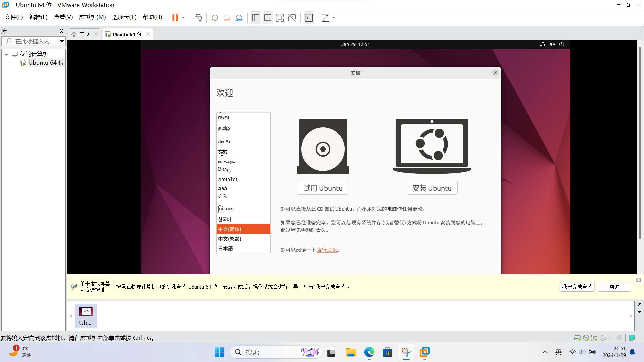
Task: Close the 安装 installer dialog
Action: (495, 73)
